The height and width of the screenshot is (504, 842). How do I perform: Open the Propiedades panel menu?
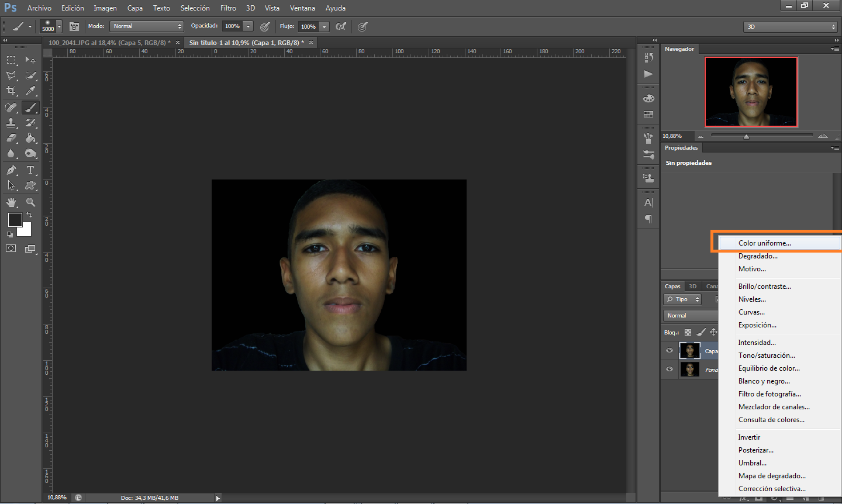coord(834,148)
